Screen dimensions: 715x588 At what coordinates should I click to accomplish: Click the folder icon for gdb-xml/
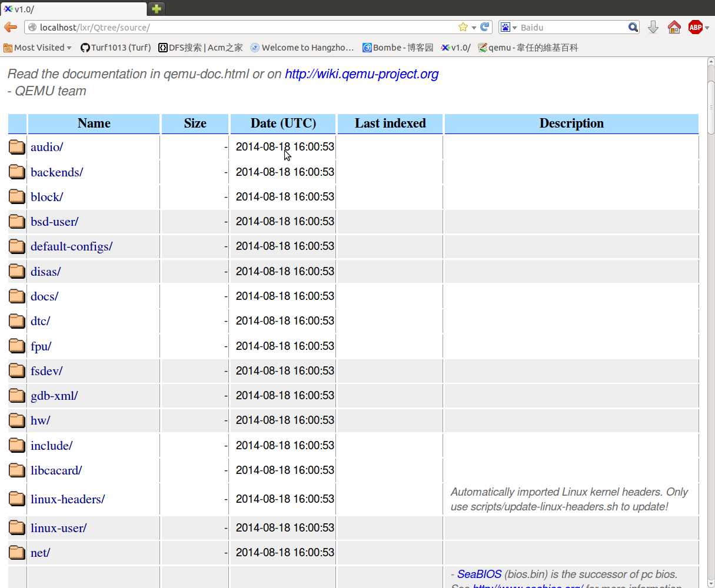[x=17, y=395]
